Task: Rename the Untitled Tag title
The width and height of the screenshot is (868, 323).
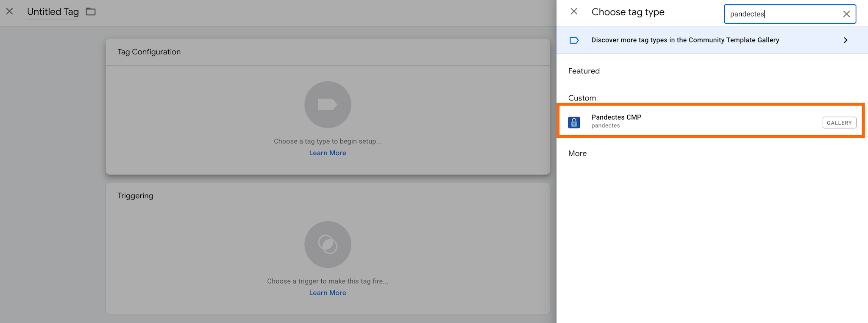Action: [53, 12]
